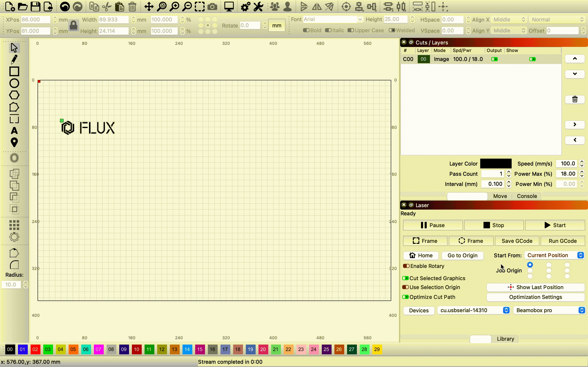588x367 pixels.
Task: Expand the Beamobox pro device dropdown
Action: [x=549, y=310]
